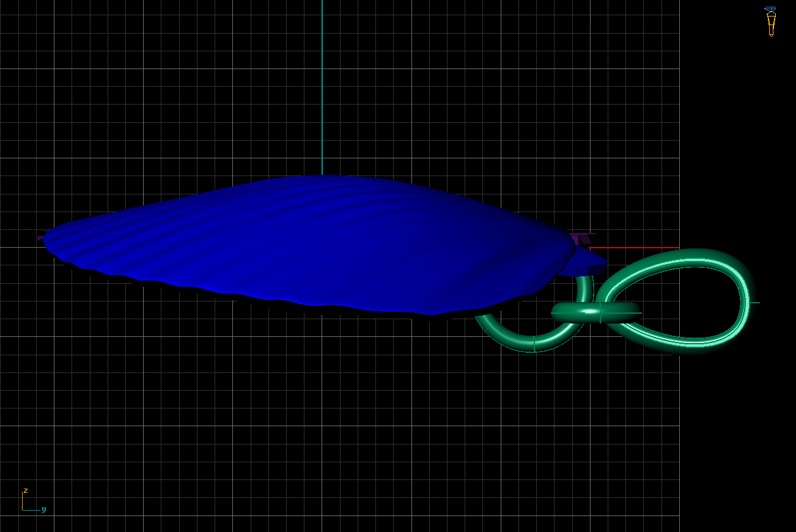Click the orange plumb bob indicator icon

[772, 24]
